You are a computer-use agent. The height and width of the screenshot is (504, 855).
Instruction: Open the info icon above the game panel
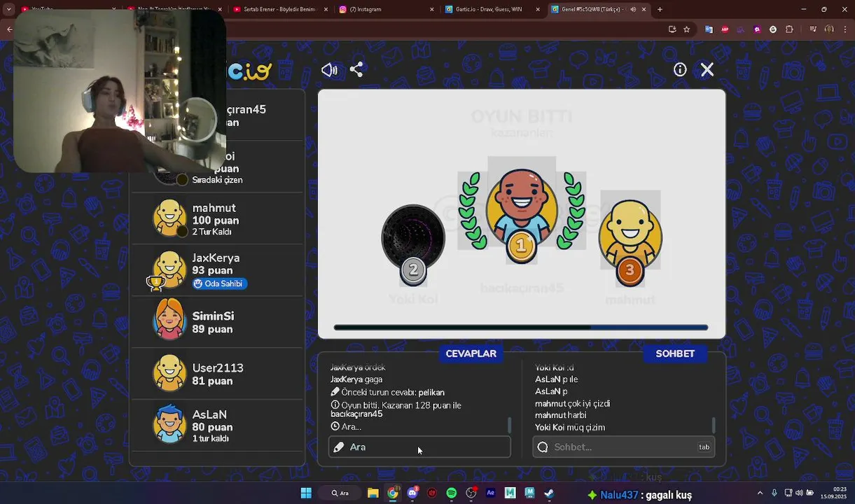point(680,69)
